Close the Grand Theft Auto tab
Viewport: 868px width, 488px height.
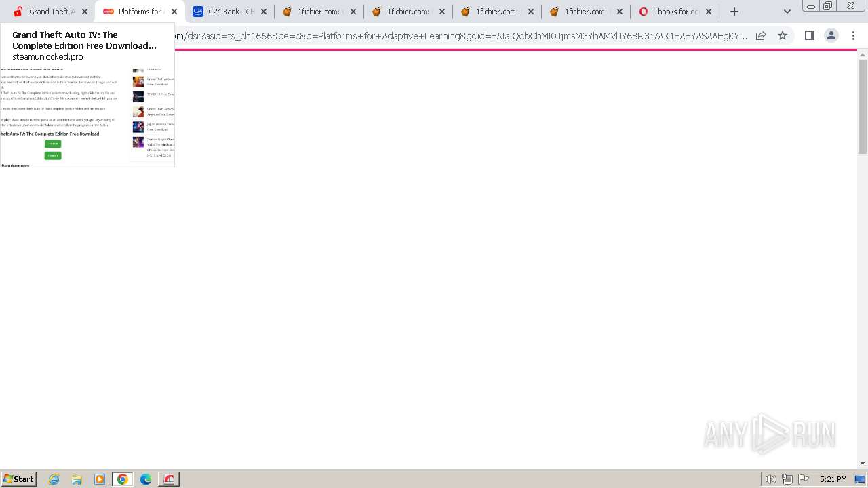(x=85, y=12)
